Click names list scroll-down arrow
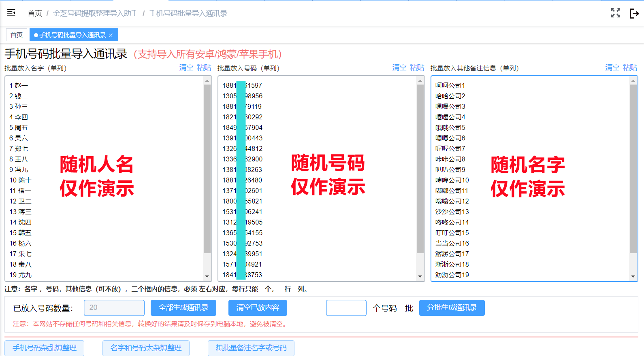This screenshot has width=644, height=356. click(207, 277)
